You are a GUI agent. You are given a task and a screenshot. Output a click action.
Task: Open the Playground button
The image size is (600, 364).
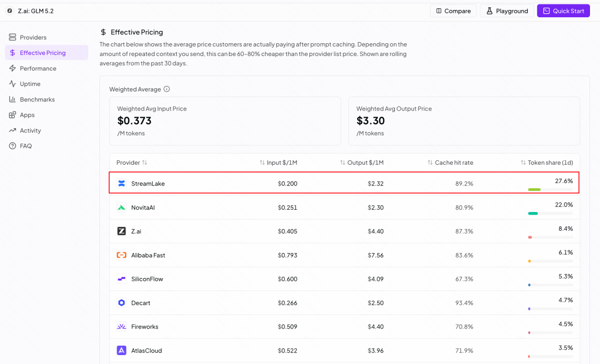tap(507, 11)
